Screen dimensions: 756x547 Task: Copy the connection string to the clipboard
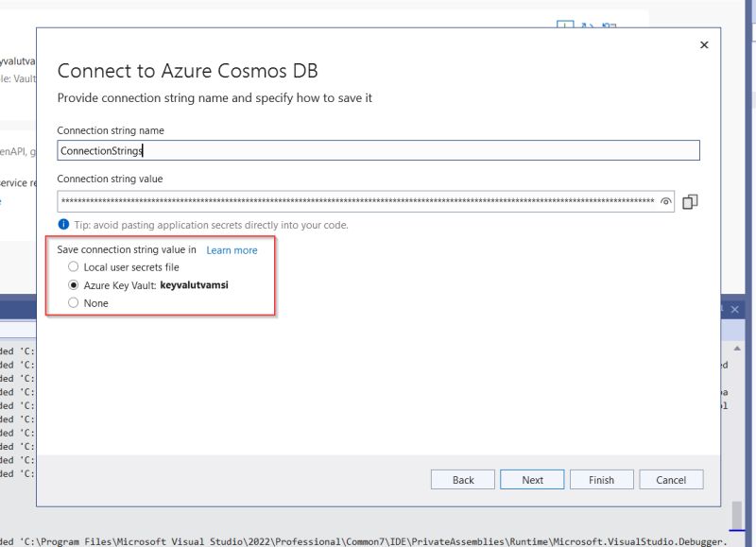pos(689,201)
